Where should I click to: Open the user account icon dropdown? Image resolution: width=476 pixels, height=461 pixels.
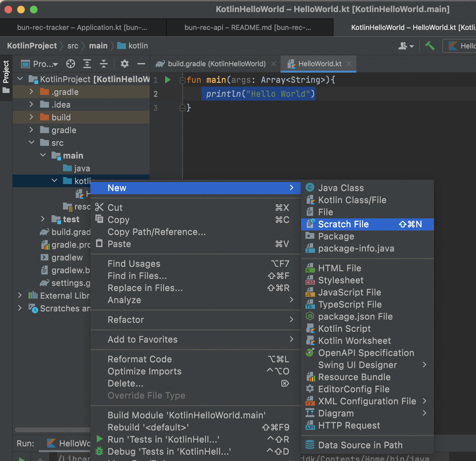tap(406, 46)
